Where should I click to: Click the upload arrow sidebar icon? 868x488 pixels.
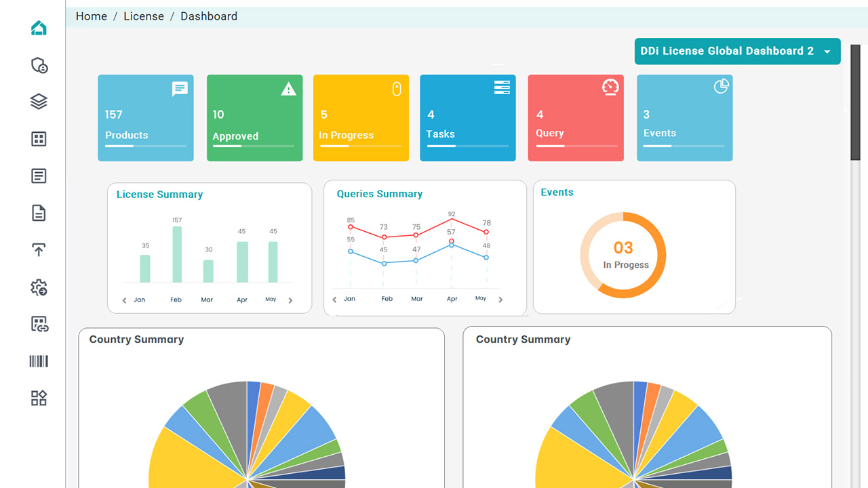tap(39, 250)
